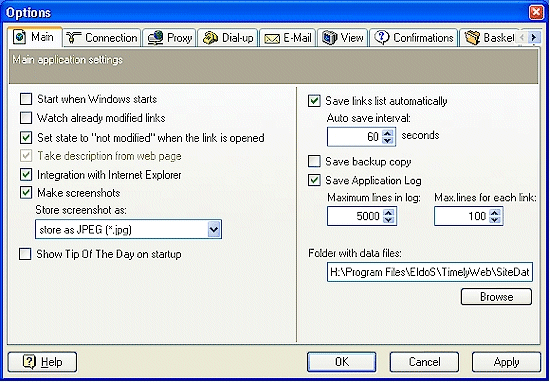Disable Integration with Internet Explorer

coord(26,175)
